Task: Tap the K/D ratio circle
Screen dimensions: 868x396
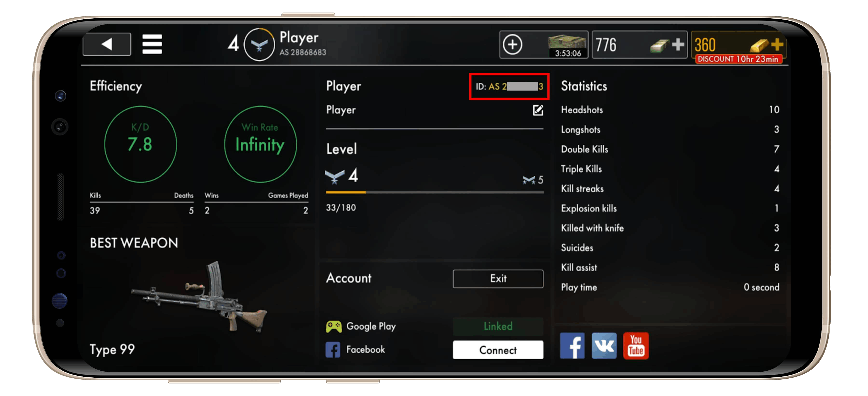Action: [141, 144]
